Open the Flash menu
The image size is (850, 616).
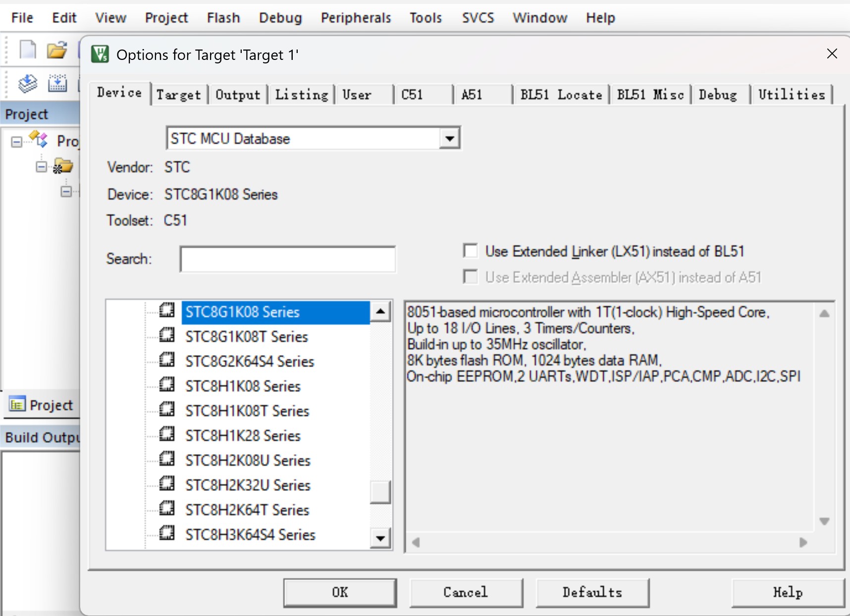223,18
